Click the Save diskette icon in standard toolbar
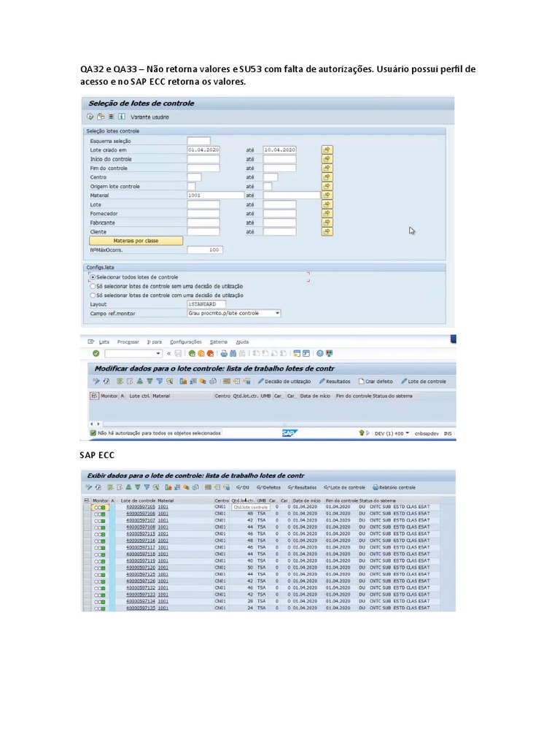560x747 pixels. coord(178,354)
